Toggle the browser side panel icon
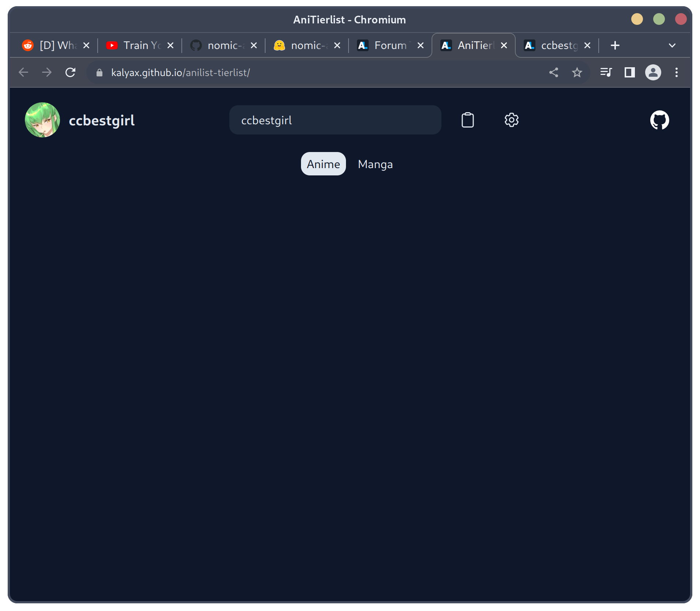Image resolution: width=700 pixels, height=611 pixels. (x=629, y=72)
